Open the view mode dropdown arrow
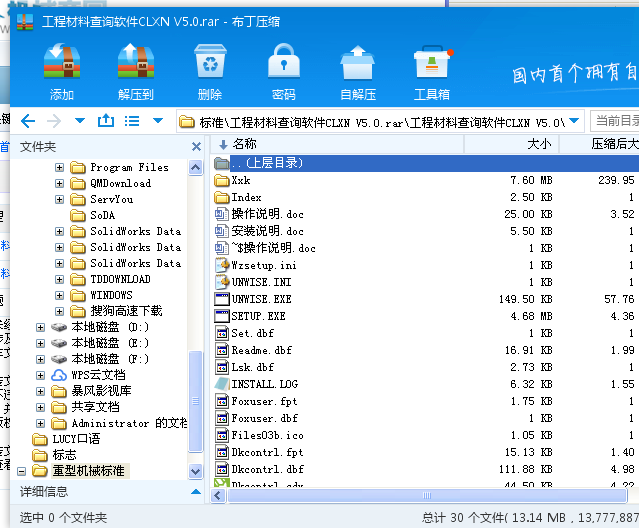The width and height of the screenshot is (639, 528). pyautogui.click(x=158, y=121)
